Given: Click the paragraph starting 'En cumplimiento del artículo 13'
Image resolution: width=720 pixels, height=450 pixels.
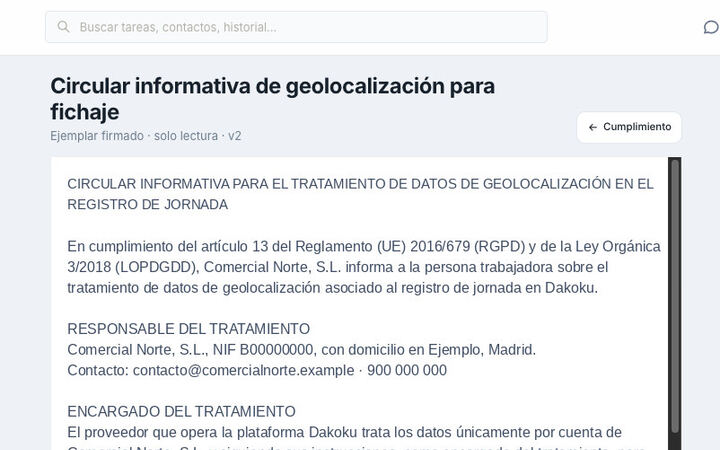Looking at the screenshot, I should point(364,267).
